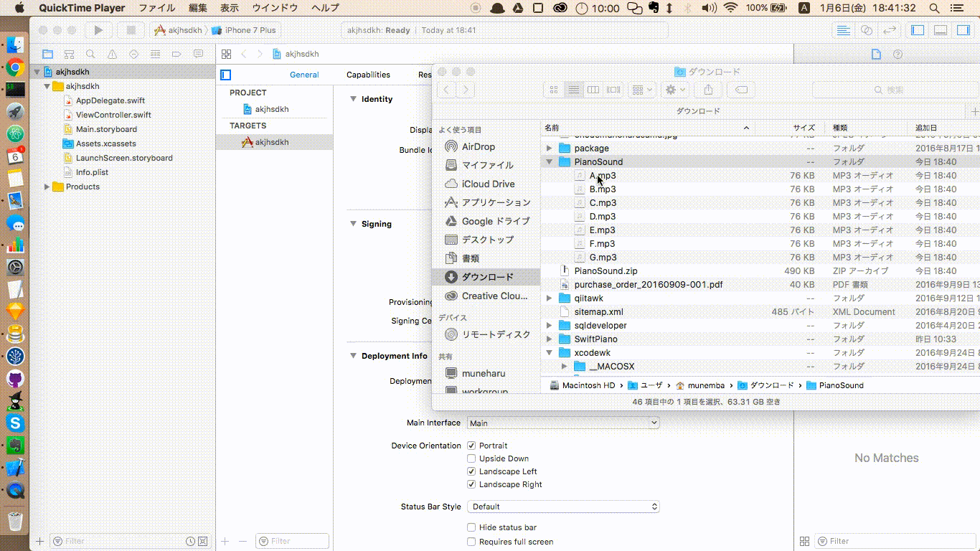
Task: Open Finder arrange-by dropdown
Action: click(641, 90)
